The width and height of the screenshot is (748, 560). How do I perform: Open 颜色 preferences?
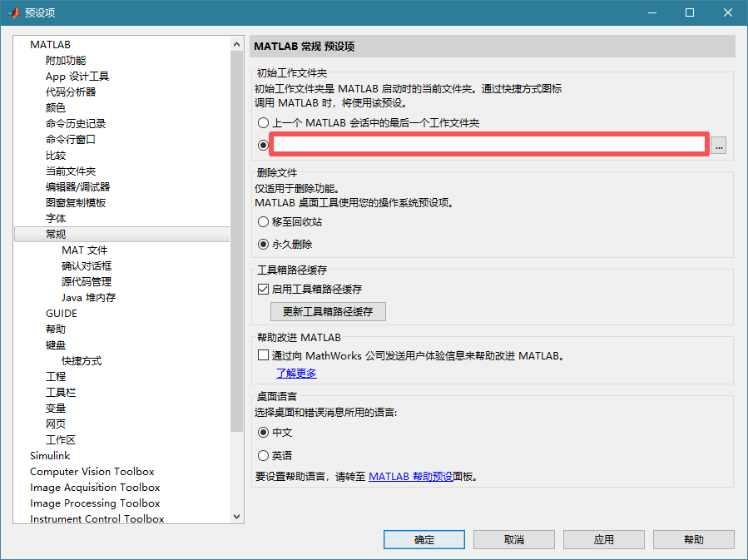56,108
